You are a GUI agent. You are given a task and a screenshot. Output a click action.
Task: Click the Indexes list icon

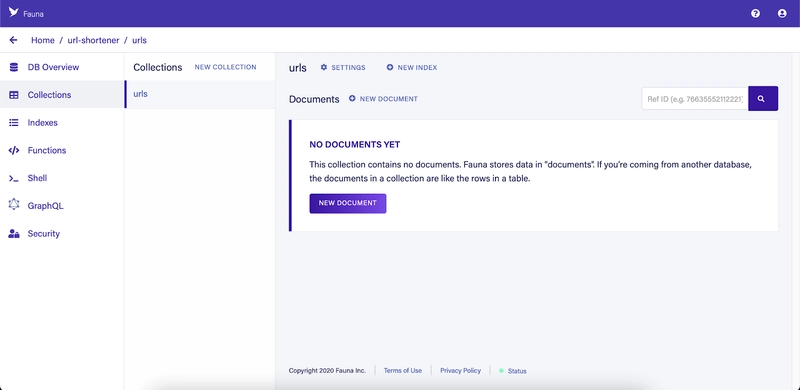pyautogui.click(x=14, y=123)
